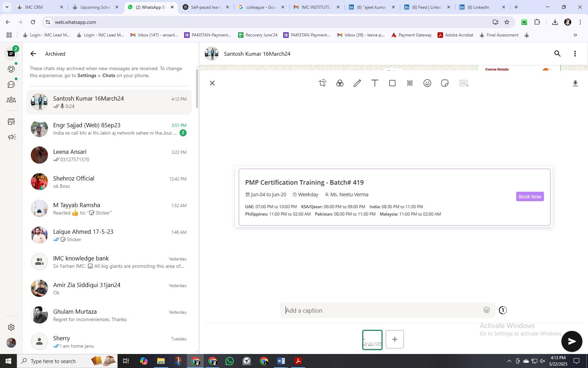This screenshot has width=588, height=368.
Task: Open Chrome downloads icon
Action: point(555,22)
